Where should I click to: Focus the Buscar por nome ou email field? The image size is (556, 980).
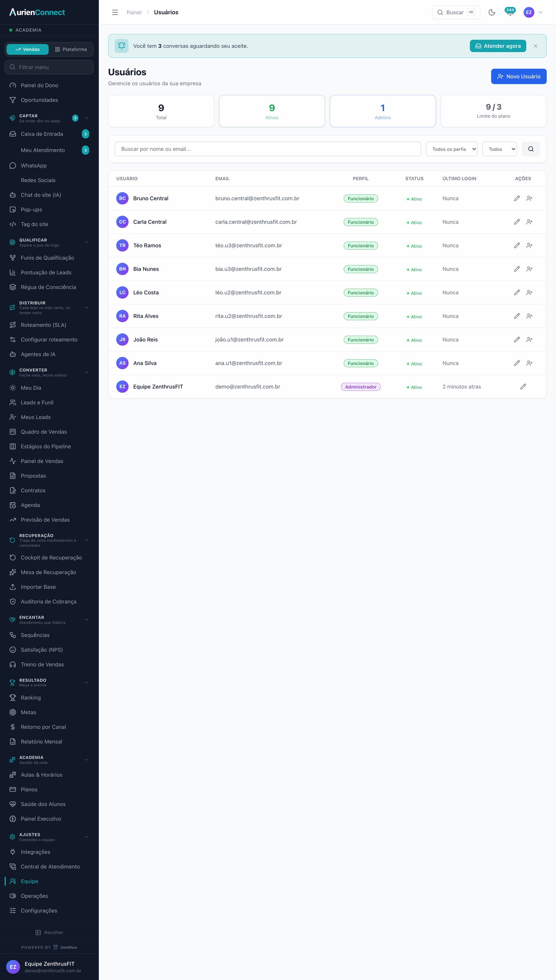[268, 149]
